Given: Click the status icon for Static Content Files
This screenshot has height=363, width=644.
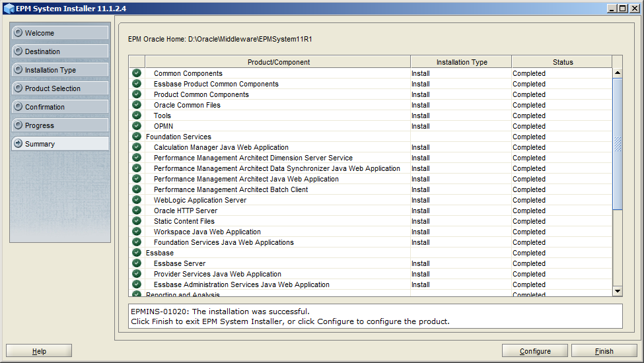Looking at the screenshot, I should click(x=137, y=221).
